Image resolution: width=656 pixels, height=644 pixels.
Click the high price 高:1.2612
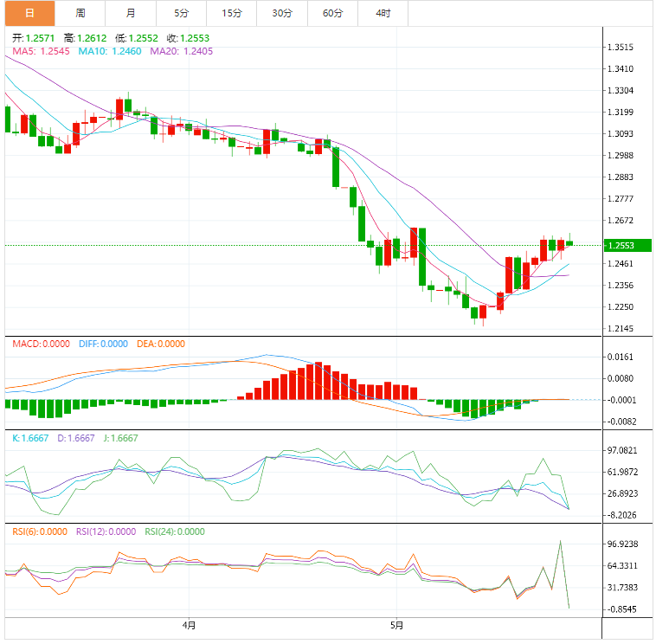click(x=86, y=38)
